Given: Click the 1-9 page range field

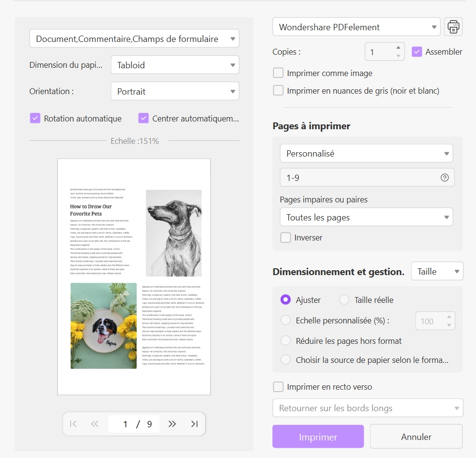Looking at the screenshot, I should pyautogui.click(x=367, y=178).
